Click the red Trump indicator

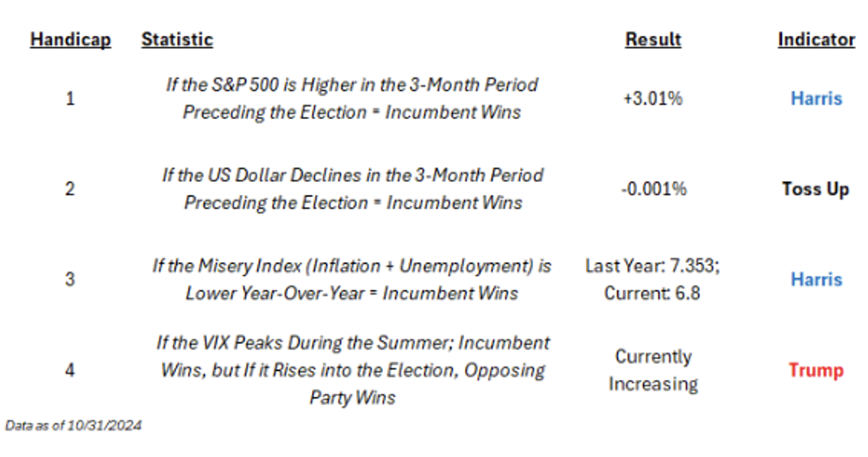click(816, 370)
